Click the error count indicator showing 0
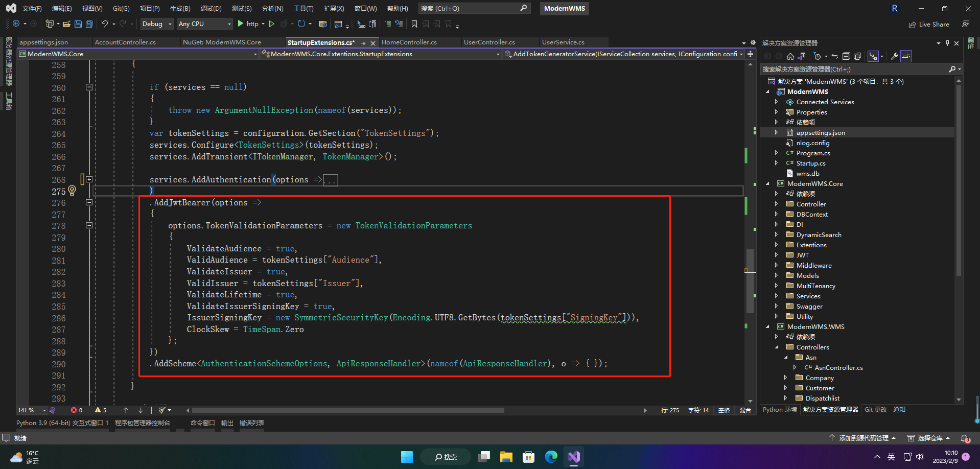This screenshot has height=469, width=980. (x=77, y=410)
